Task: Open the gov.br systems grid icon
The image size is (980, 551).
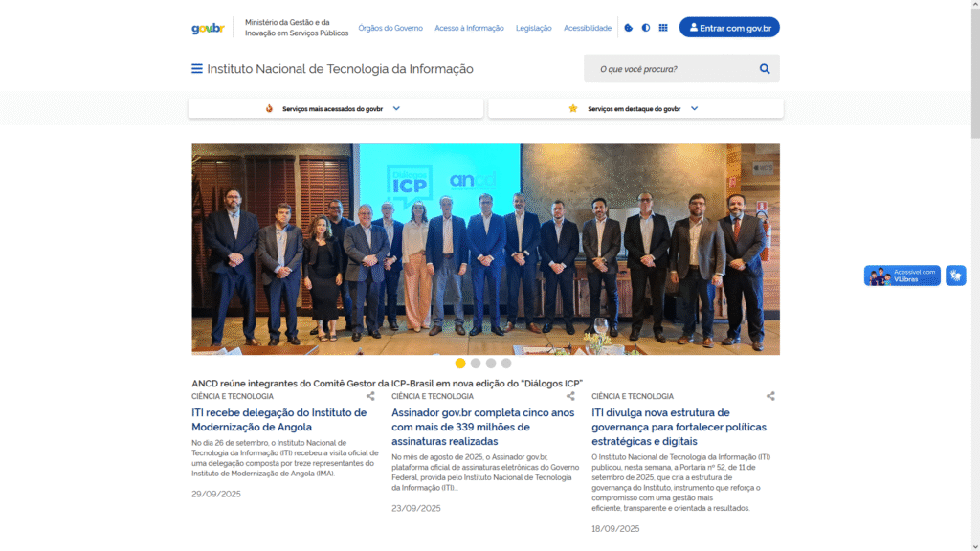Action: coord(663,28)
